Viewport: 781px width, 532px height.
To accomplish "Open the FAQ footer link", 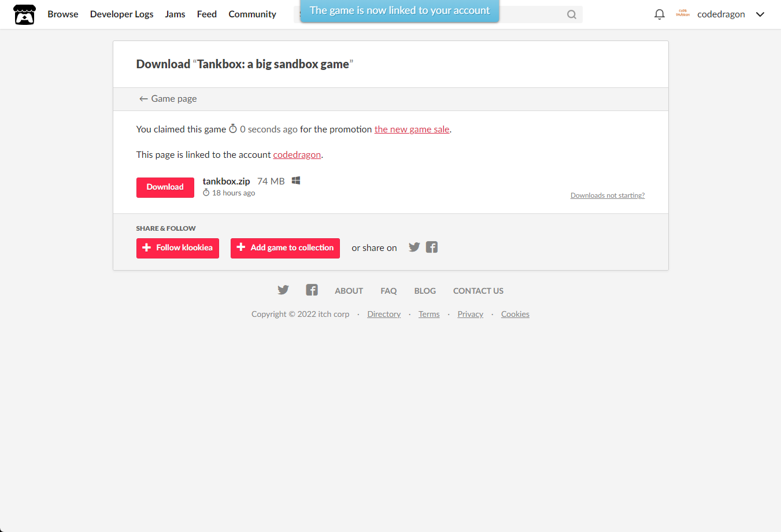I will (388, 291).
